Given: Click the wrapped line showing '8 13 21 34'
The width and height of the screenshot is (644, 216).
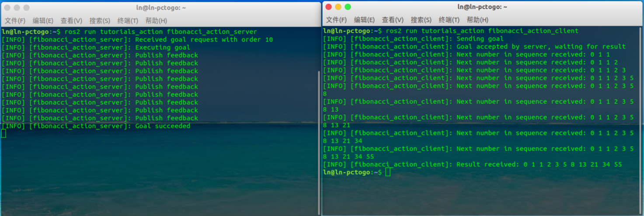Looking at the screenshot, I should (x=342, y=141).
